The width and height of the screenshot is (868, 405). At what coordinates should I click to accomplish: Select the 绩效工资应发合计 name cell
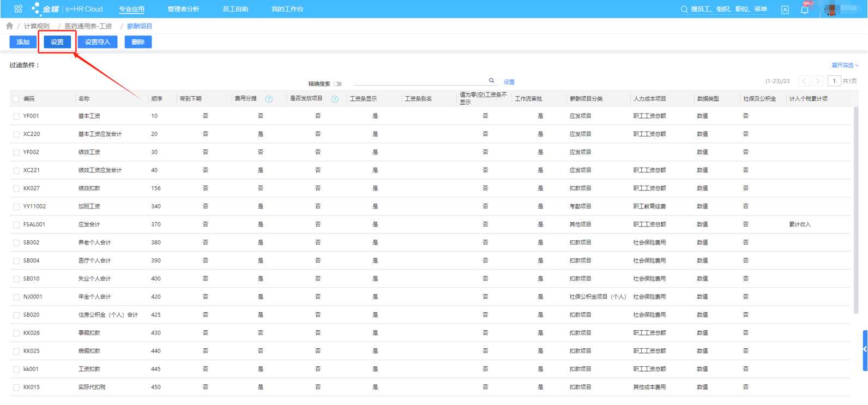[x=100, y=170]
